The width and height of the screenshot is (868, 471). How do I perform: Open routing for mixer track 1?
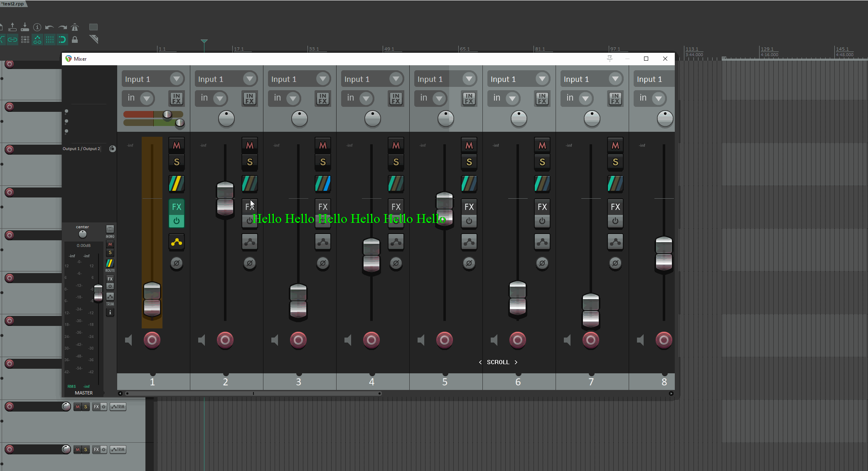pos(177,183)
